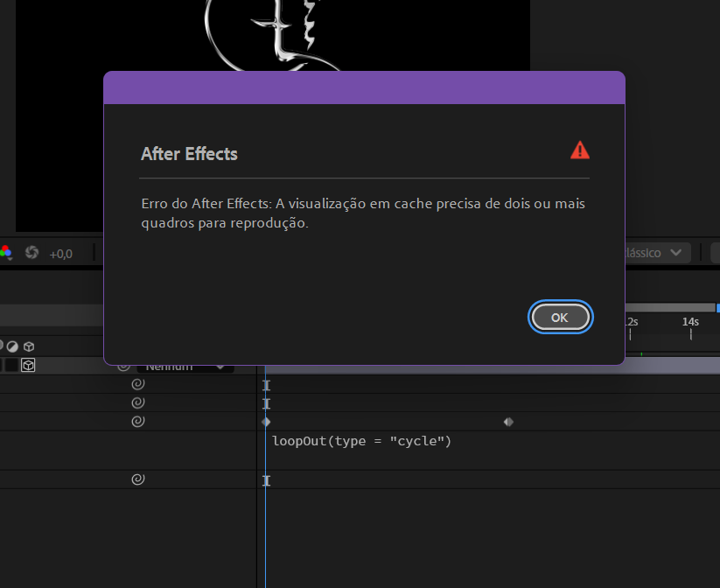Open the Nenhum parent dropdown
720x588 pixels.
point(188,366)
